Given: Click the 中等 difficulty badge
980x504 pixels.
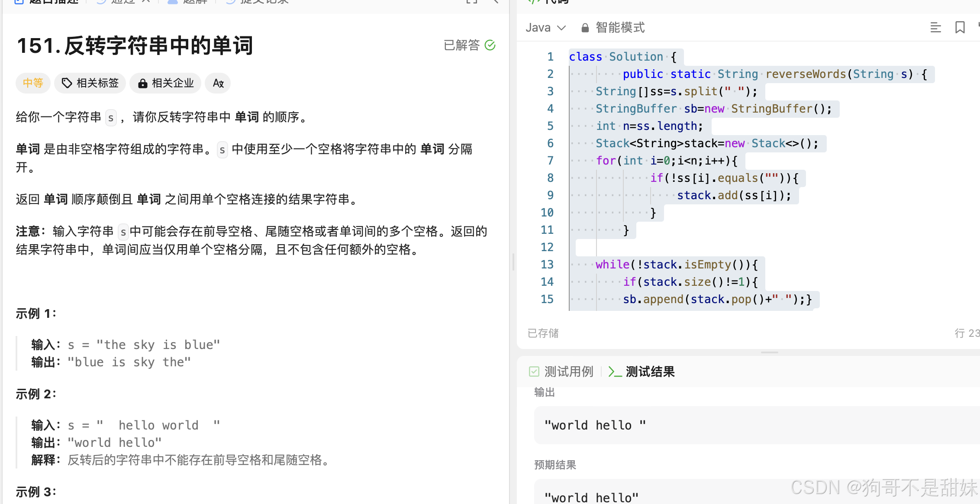Looking at the screenshot, I should click(x=33, y=83).
